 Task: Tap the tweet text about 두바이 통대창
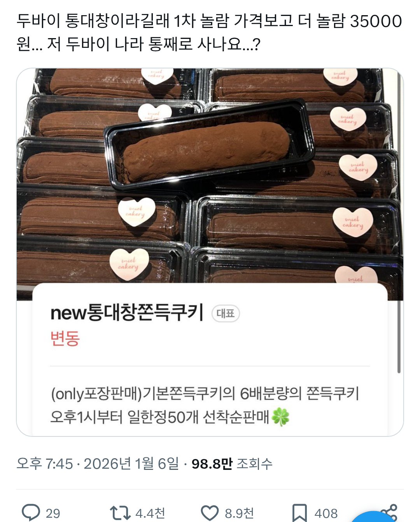point(209,32)
